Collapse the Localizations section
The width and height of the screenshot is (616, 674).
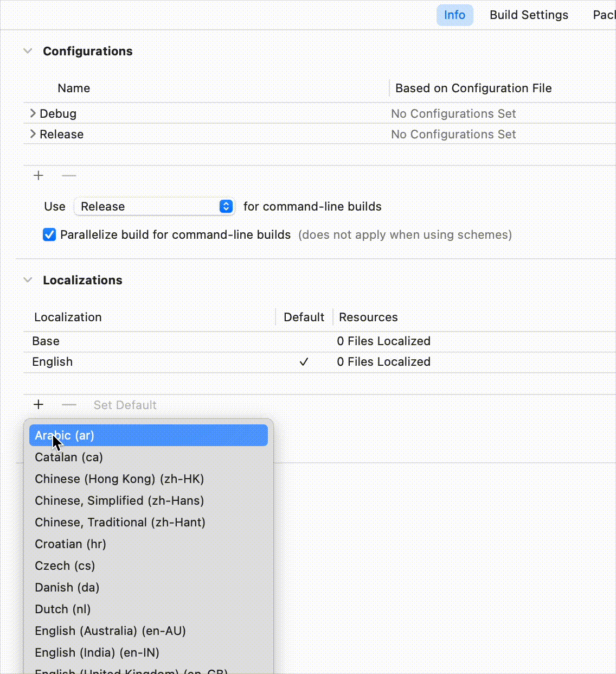[x=28, y=280]
